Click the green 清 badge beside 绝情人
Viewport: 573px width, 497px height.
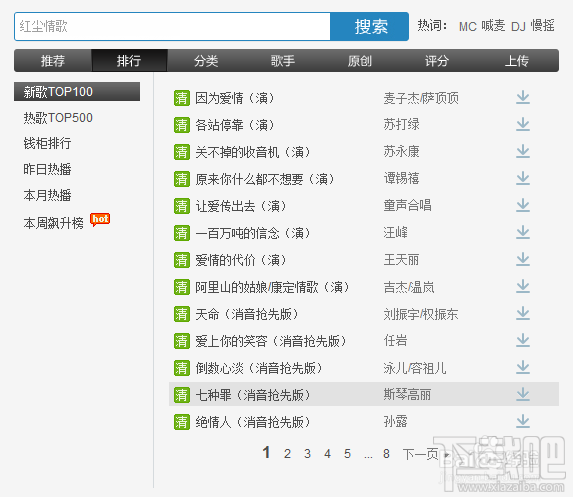tap(182, 422)
